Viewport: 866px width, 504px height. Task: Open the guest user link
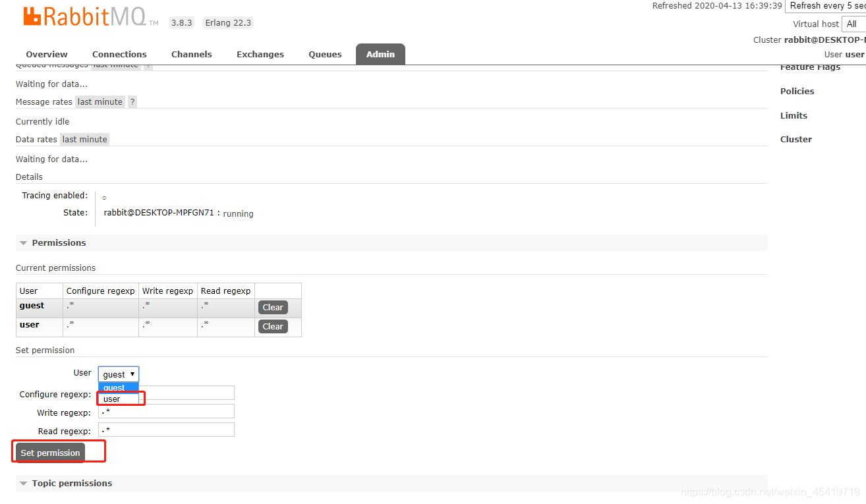[x=32, y=305]
